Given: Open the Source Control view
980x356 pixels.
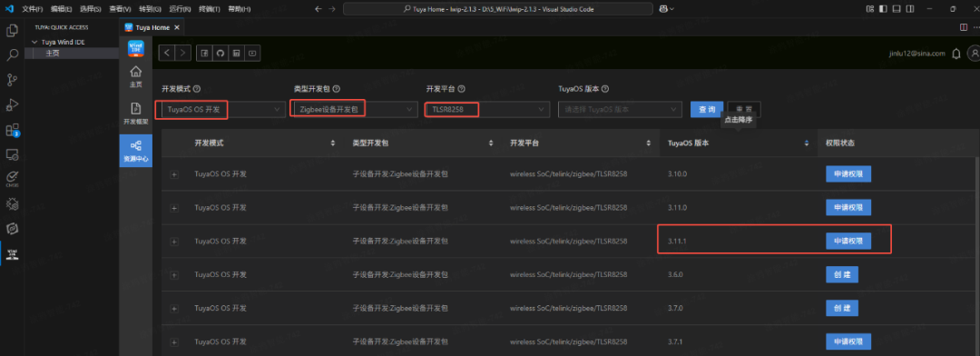Looking at the screenshot, I should pos(11,79).
